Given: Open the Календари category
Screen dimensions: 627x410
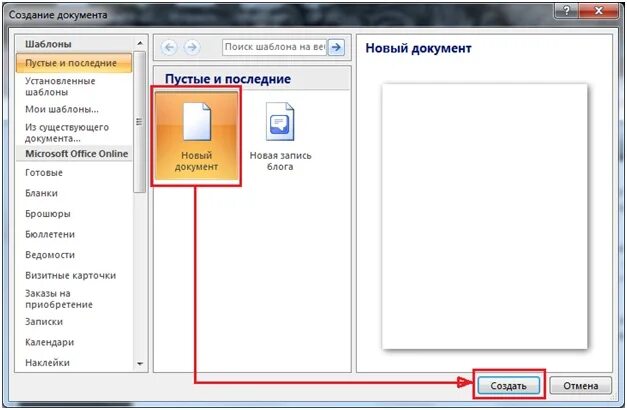Looking at the screenshot, I should (x=74, y=342).
